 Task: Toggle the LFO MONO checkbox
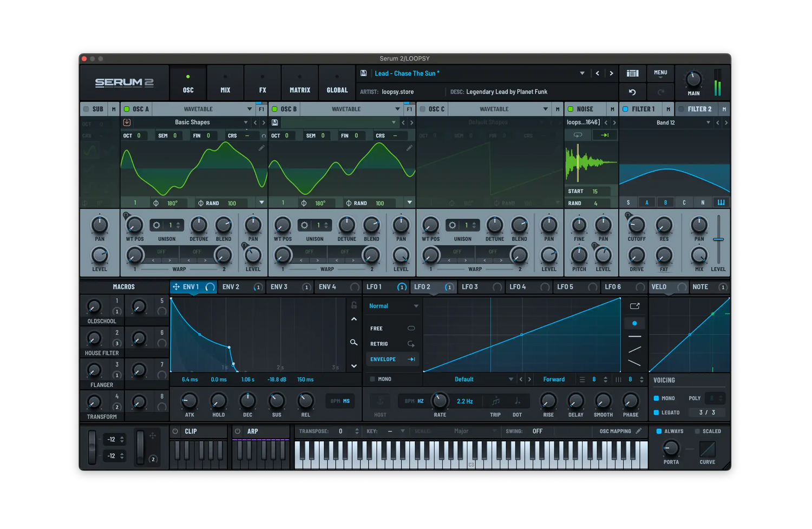(x=372, y=379)
